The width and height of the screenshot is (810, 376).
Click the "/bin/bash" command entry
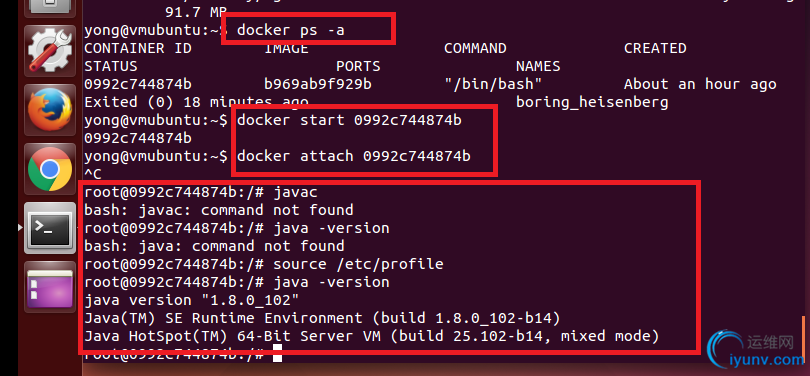click(x=493, y=84)
